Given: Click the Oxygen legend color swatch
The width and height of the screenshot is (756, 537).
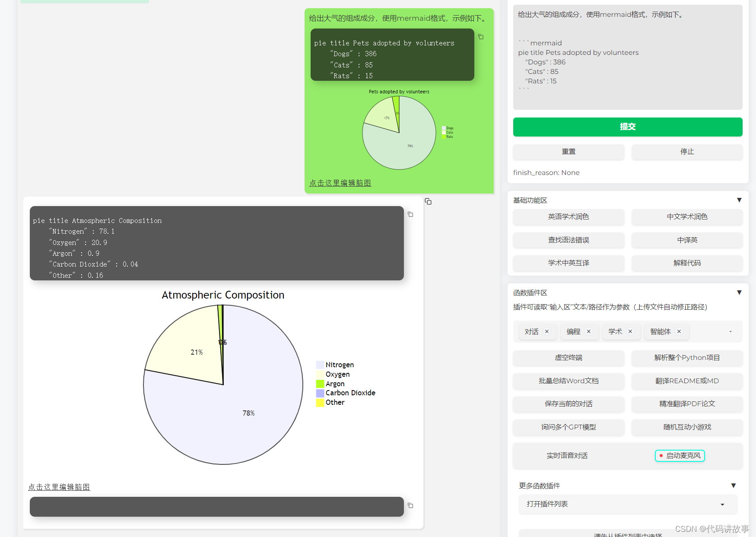Looking at the screenshot, I should [x=320, y=374].
